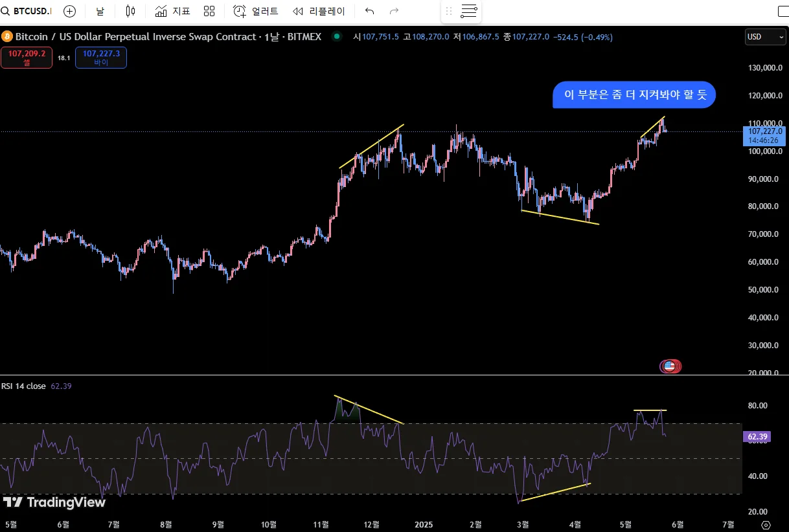This screenshot has width=789, height=532.
Task: Click the −524.5 (−0.49%) change value
Action: [x=583, y=37]
